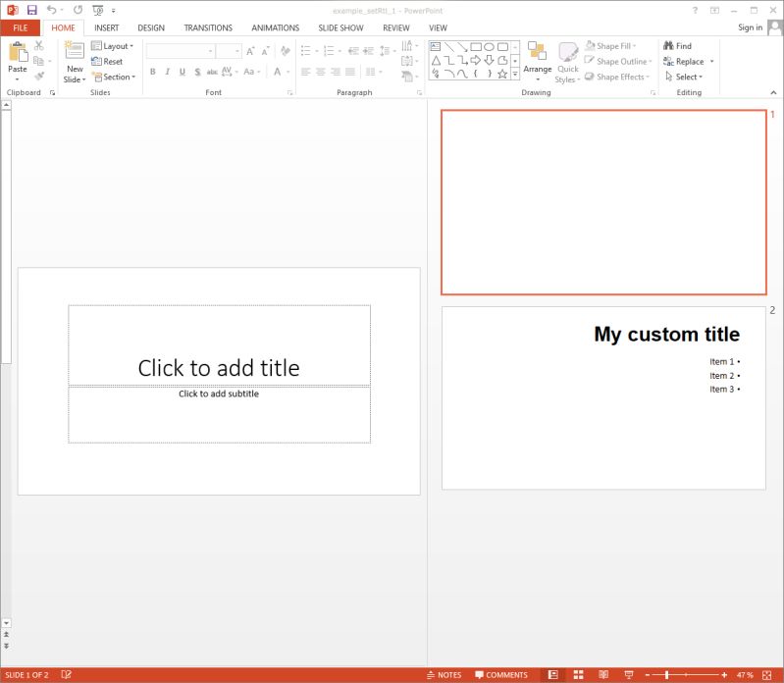Decrease font size with the smaller A icon

(266, 50)
